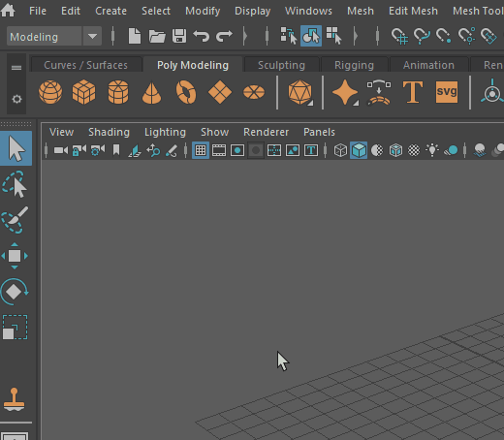Toggle Film Gate icon

[219, 150]
